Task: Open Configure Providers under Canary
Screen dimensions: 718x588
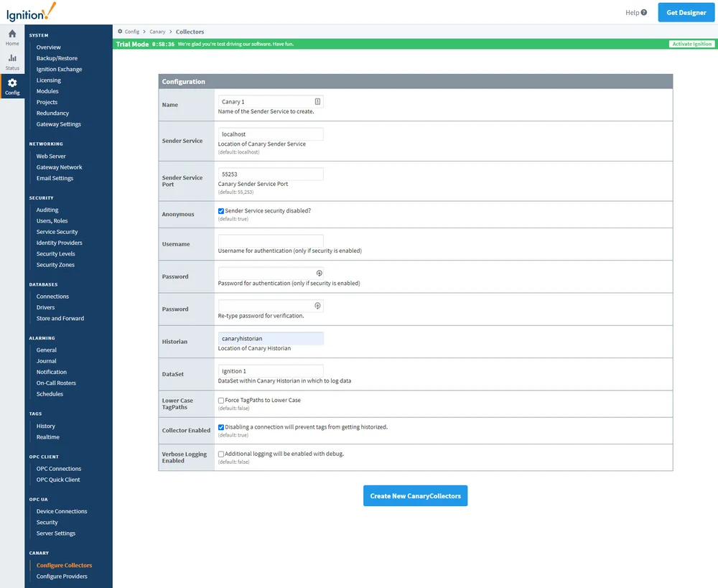Action: pyautogui.click(x=62, y=576)
